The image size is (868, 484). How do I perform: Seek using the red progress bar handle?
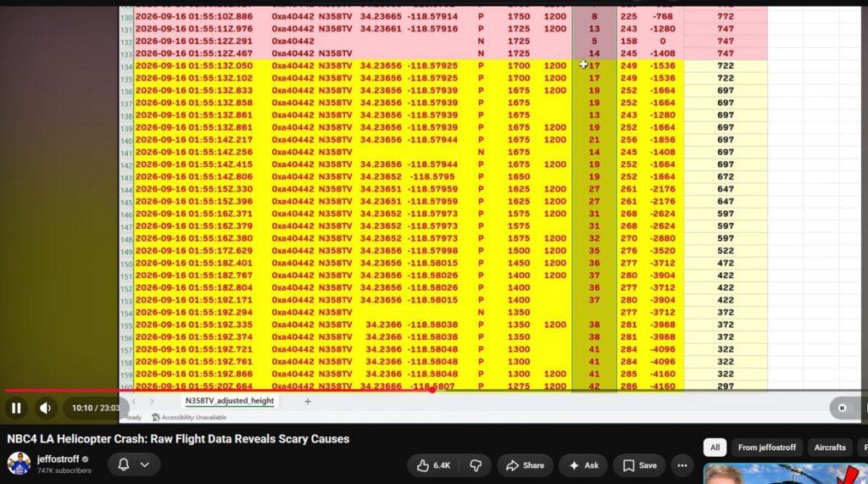(x=433, y=391)
